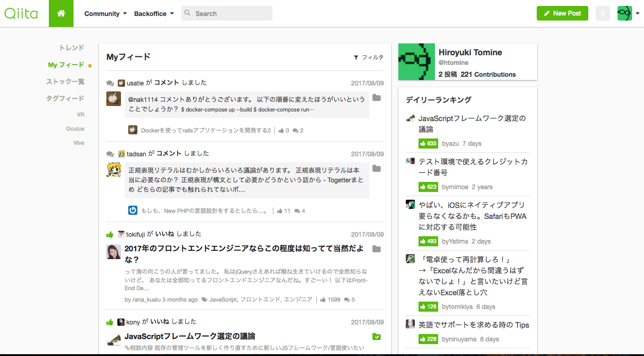
Task: Click the user avatar in the header
Action: [x=624, y=13]
